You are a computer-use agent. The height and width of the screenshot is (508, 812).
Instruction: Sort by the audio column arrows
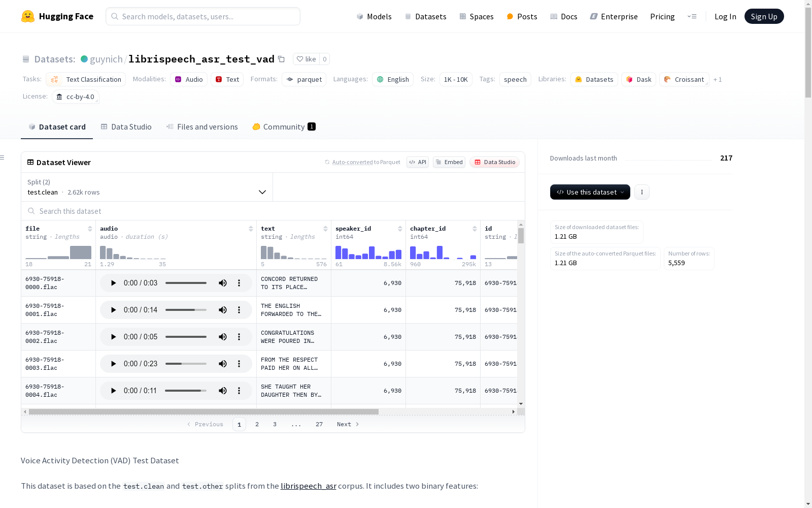[251, 229]
